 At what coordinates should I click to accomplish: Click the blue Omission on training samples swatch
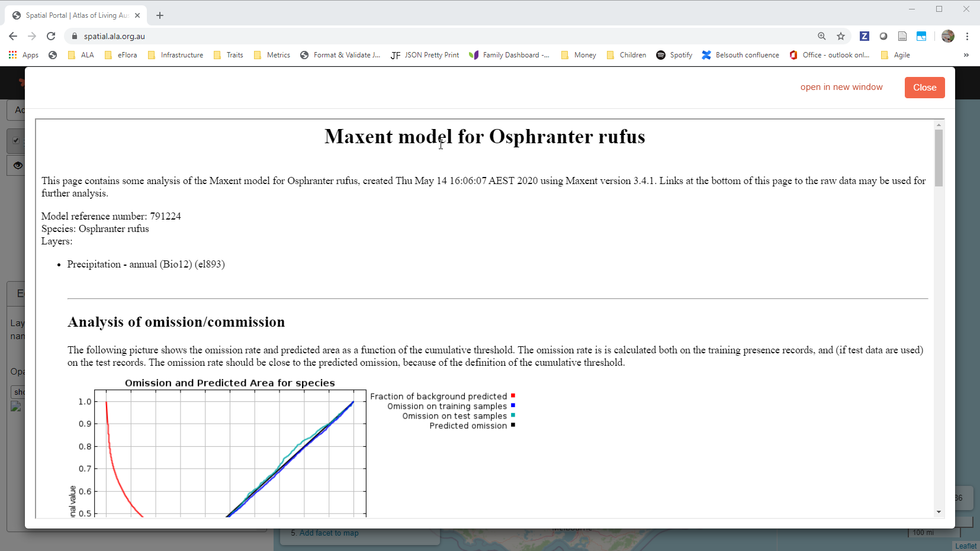[x=513, y=405]
